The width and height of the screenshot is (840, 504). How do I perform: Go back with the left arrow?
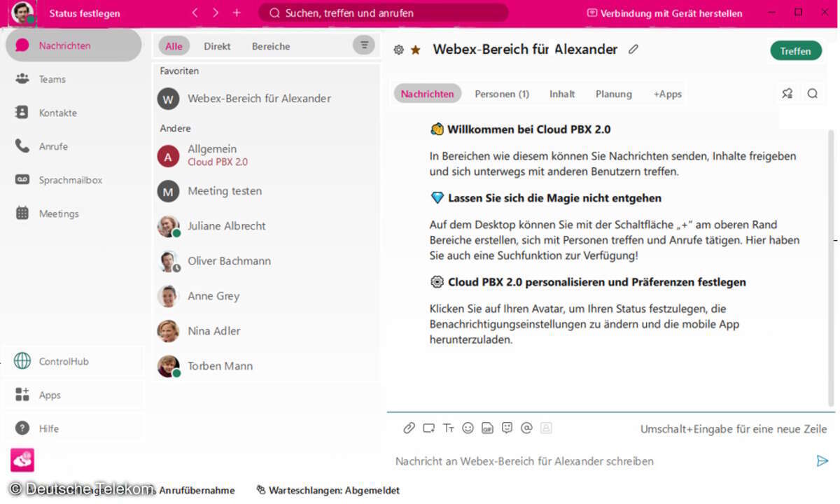[x=195, y=13]
